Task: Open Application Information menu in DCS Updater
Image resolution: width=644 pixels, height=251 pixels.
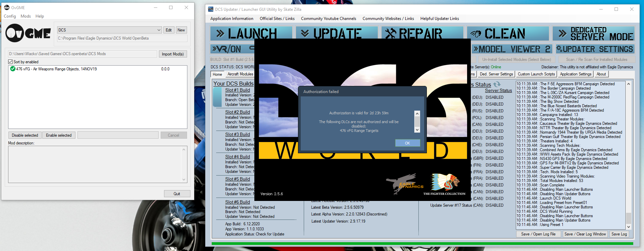Action: pyautogui.click(x=232, y=19)
